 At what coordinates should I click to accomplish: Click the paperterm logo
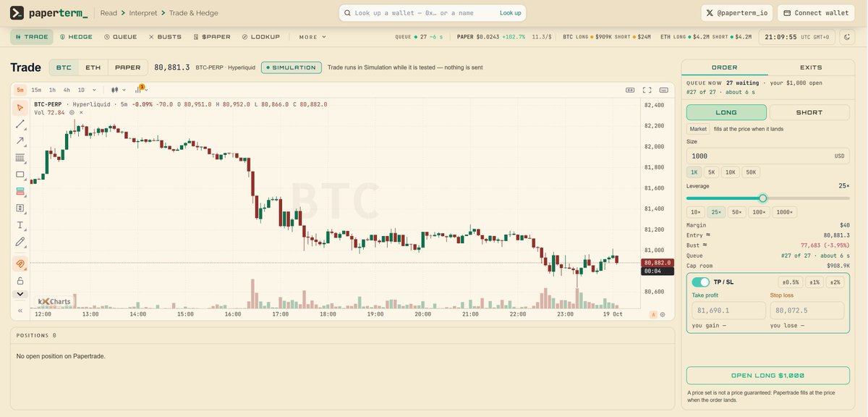(49, 13)
